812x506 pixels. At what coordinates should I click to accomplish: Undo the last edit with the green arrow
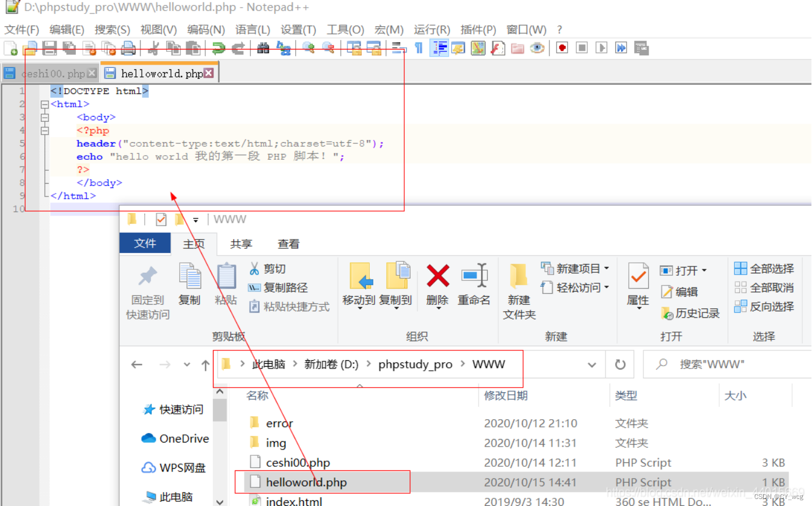(x=218, y=48)
